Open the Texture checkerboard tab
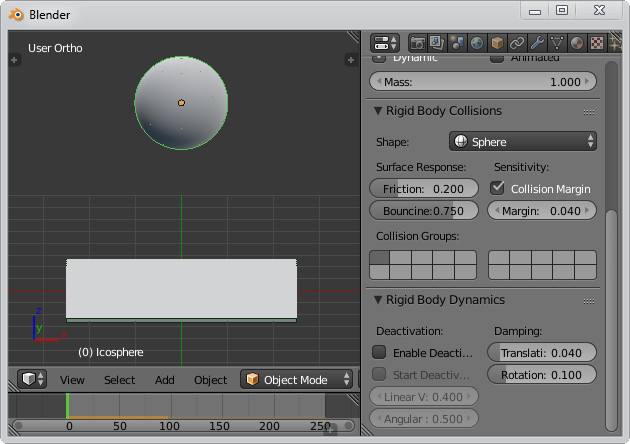630x444 pixels. [597, 43]
